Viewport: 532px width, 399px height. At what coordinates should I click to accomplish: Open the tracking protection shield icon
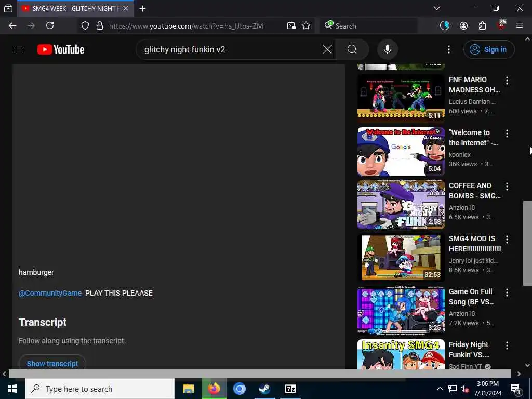coord(85,26)
